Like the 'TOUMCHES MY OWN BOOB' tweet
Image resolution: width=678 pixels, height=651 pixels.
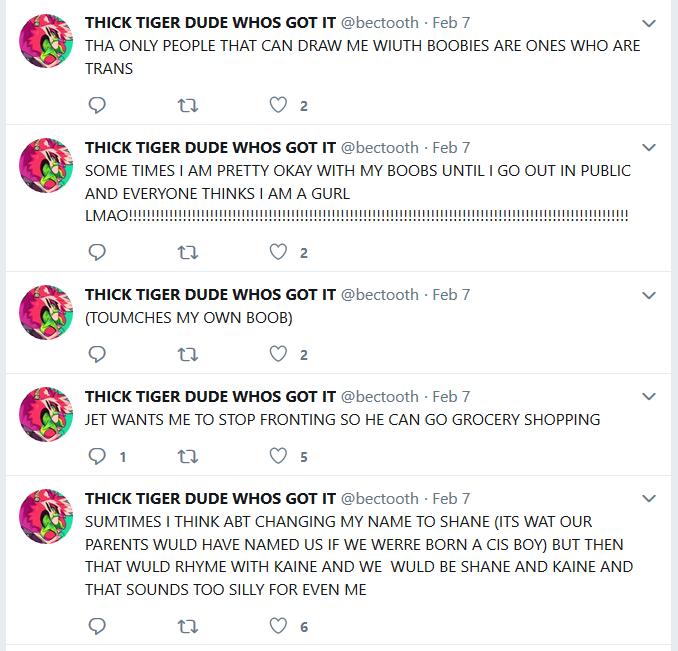(x=278, y=354)
